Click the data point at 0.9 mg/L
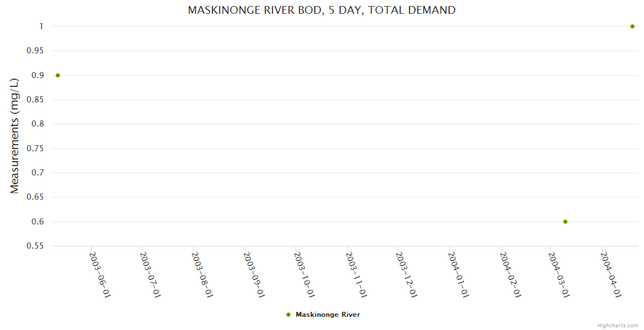644x330 pixels. pyautogui.click(x=58, y=75)
